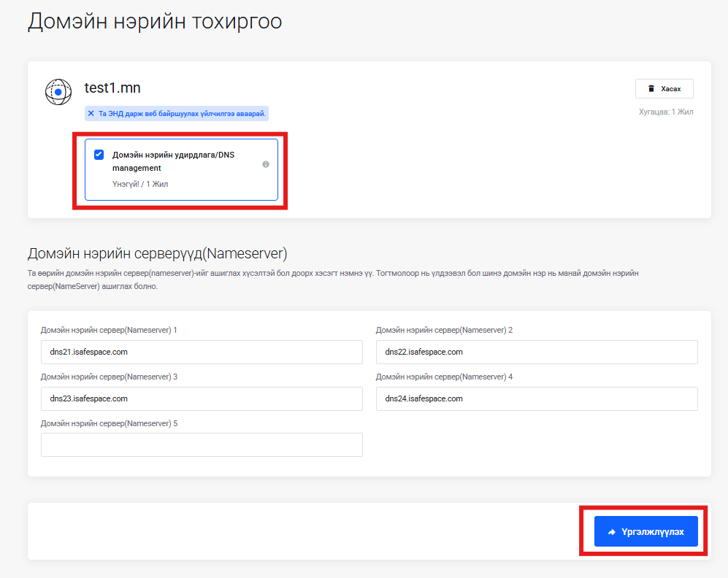This screenshot has height=578, width=728.
Task: Uncheck the DNS management checkbox
Action: [x=99, y=155]
